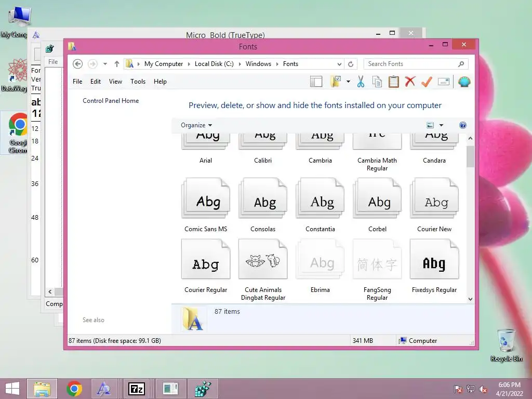The width and height of the screenshot is (532, 399).
Task: Expand the folder options toolbar dropdown arrow
Action: coord(348,82)
